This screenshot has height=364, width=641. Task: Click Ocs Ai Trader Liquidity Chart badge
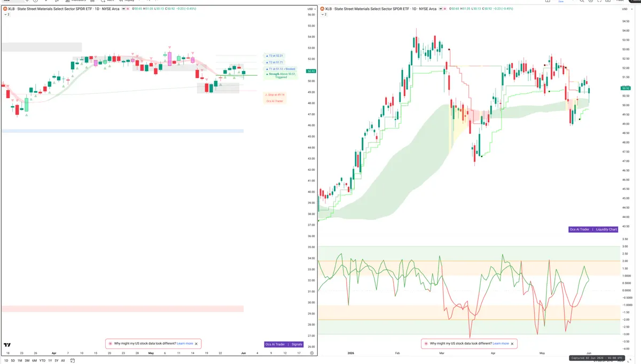(x=593, y=230)
